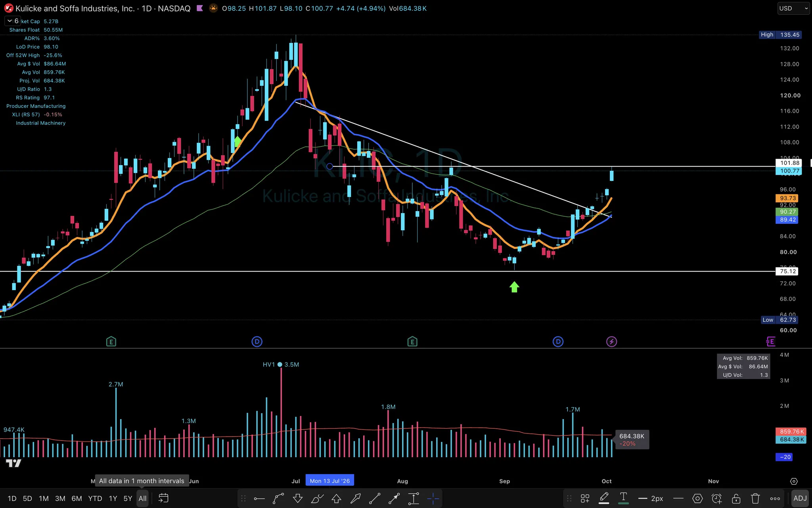Image resolution: width=812 pixels, height=508 pixels.
Task: Choose the 5Y range button
Action: coord(128,498)
